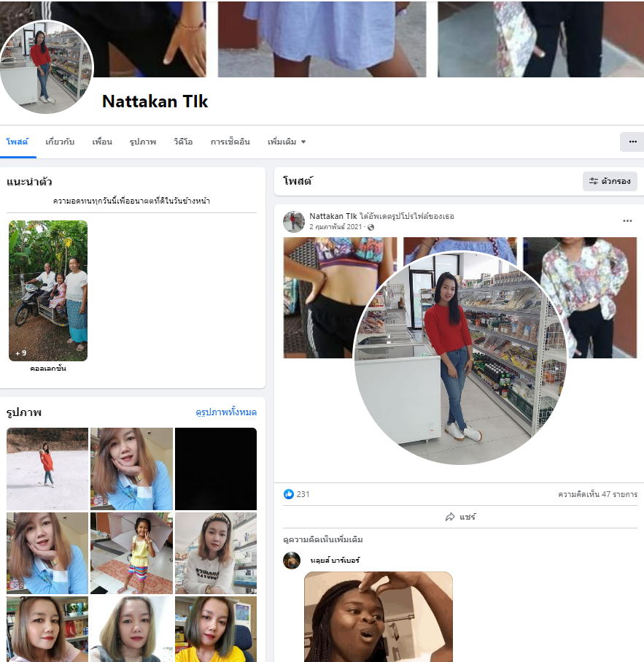Expand the เพิ่มเติม (More) dropdown tab
This screenshot has width=644, height=662.
(287, 142)
